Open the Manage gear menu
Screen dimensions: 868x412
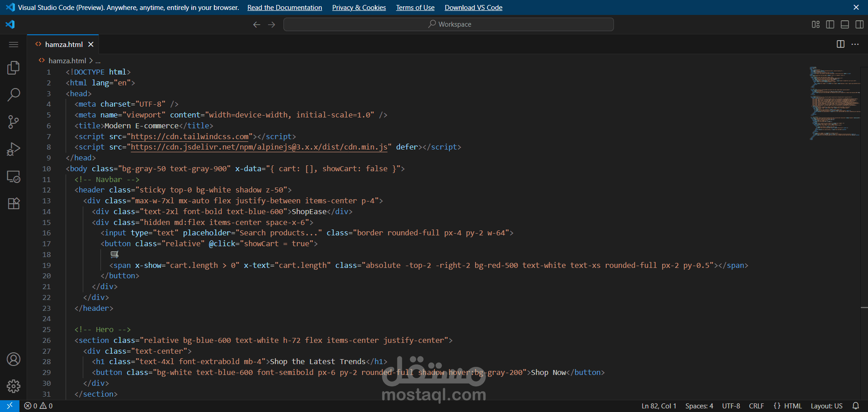14,386
